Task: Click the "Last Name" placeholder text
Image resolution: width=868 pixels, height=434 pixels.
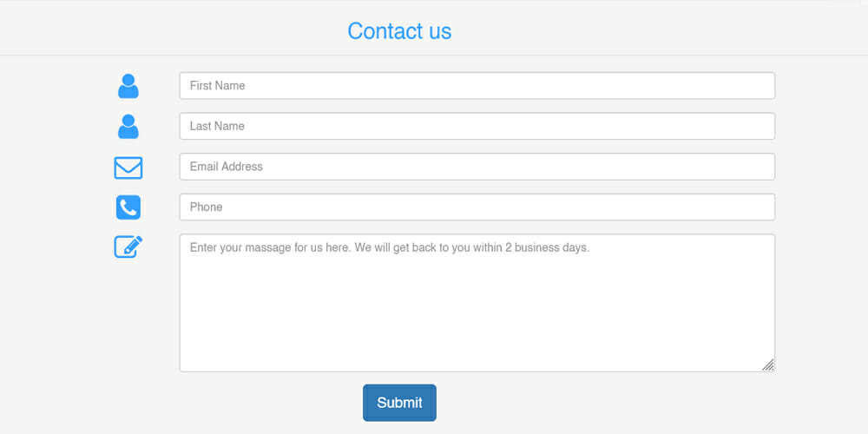Action: coord(217,127)
